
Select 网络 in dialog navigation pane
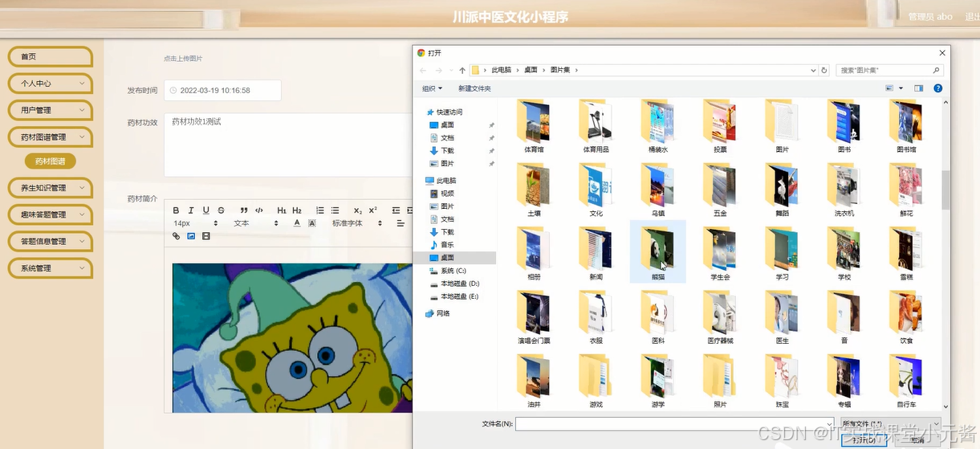(x=437, y=313)
